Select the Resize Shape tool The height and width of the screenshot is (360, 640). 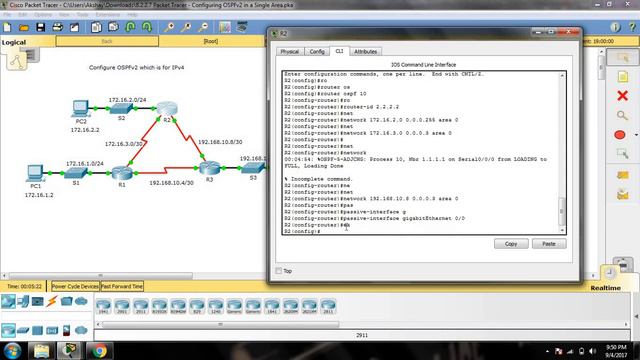622,154
